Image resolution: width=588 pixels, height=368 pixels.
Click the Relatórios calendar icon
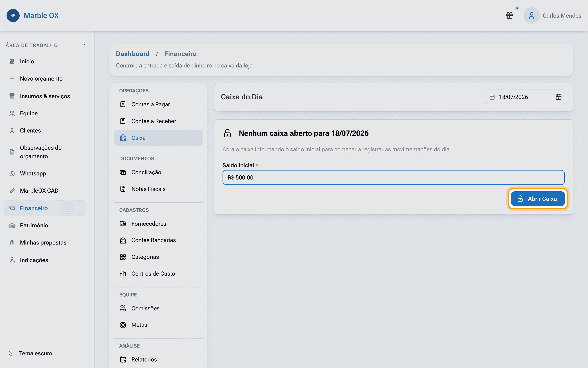coord(123,359)
